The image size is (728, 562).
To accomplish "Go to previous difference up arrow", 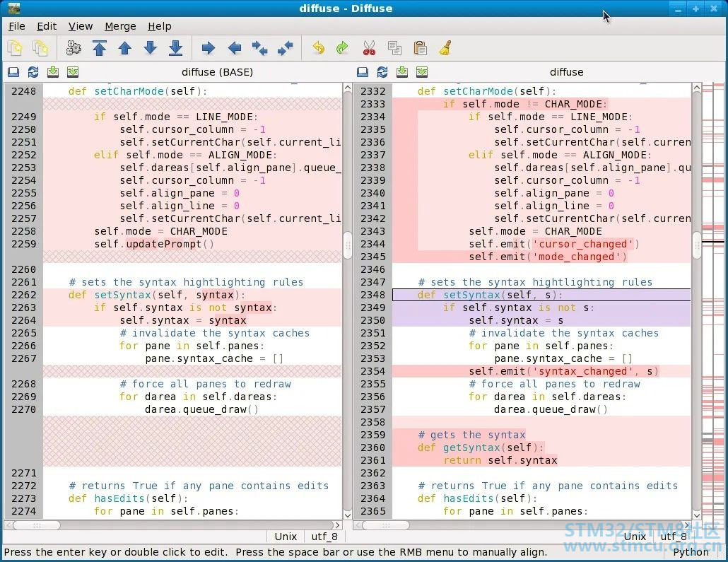I will pyautogui.click(x=125, y=48).
